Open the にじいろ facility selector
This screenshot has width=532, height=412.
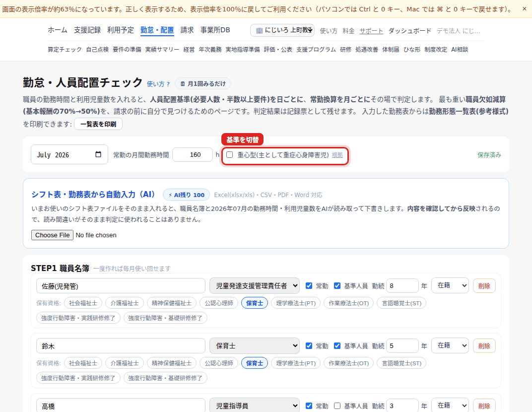point(282,30)
